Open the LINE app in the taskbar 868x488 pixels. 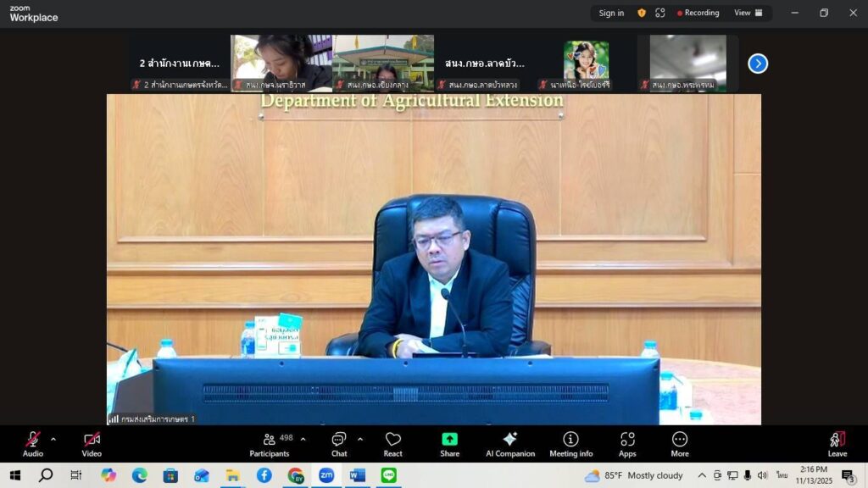click(x=388, y=475)
